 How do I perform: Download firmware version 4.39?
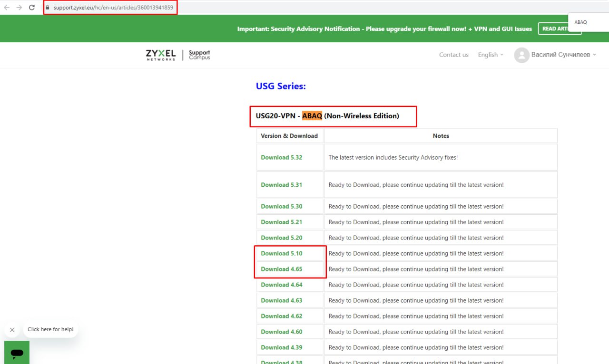point(282,348)
